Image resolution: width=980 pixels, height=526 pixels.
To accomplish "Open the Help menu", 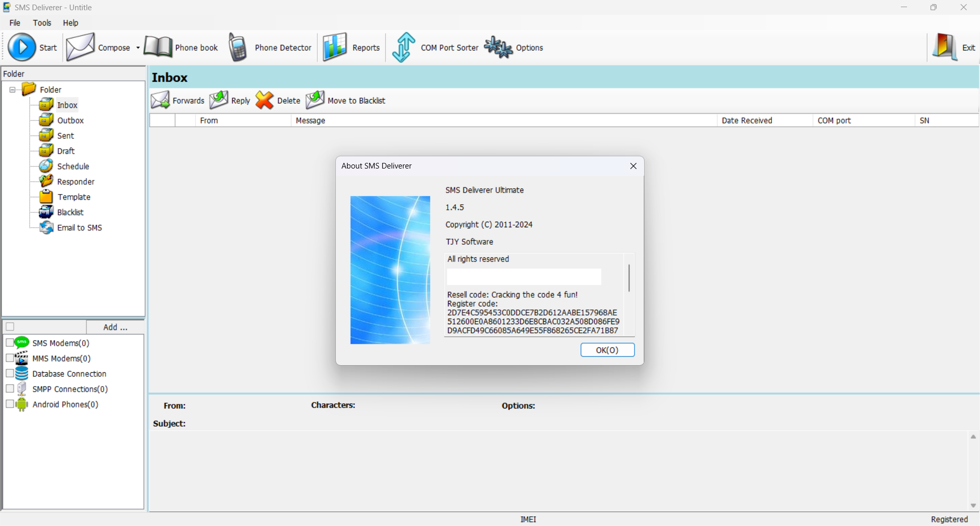I will pos(70,22).
